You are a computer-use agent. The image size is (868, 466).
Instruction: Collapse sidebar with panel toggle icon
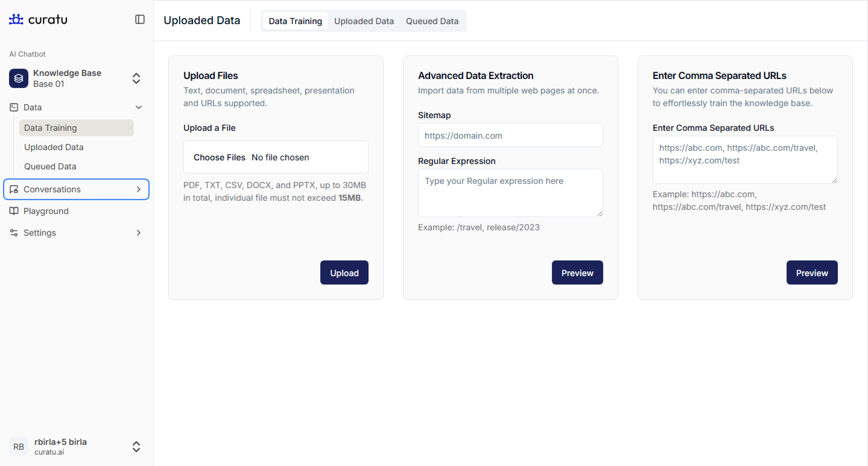point(140,20)
